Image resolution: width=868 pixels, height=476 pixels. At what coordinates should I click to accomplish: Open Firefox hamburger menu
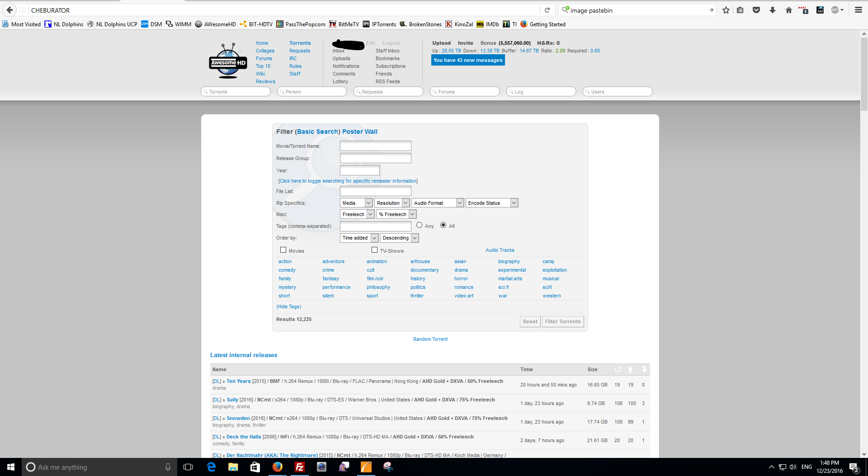[859, 10]
